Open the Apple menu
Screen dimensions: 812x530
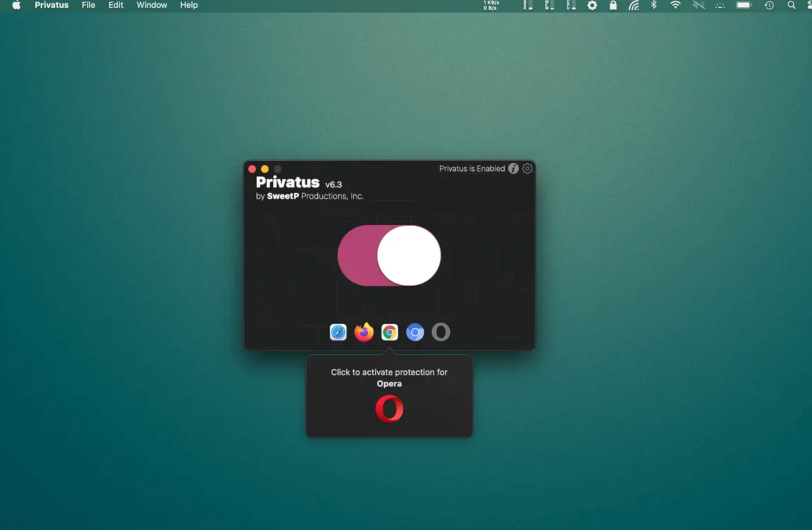pos(16,5)
